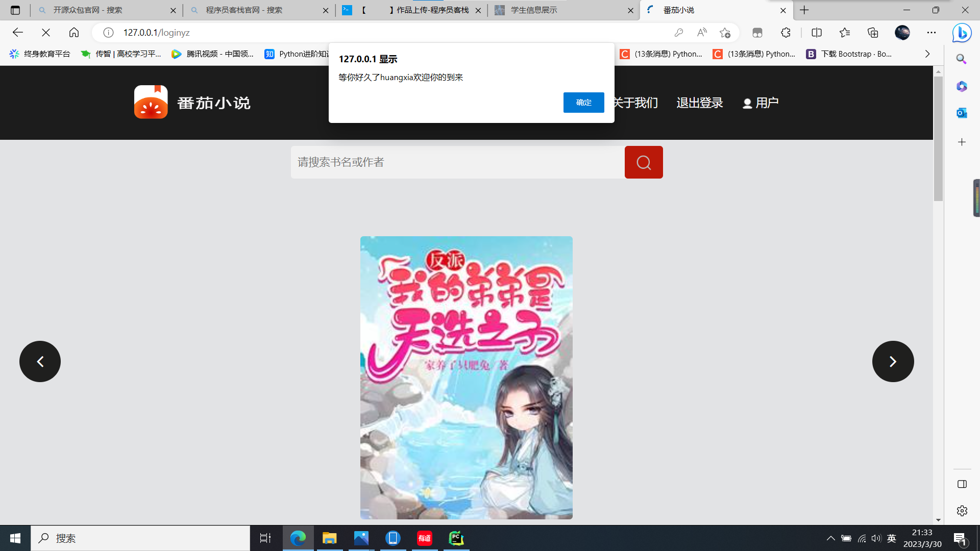Open the 天选之子 novel cover

[466, 378]
